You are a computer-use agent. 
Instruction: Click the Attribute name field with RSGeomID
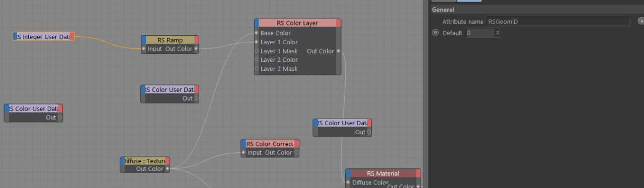(557, 22)
